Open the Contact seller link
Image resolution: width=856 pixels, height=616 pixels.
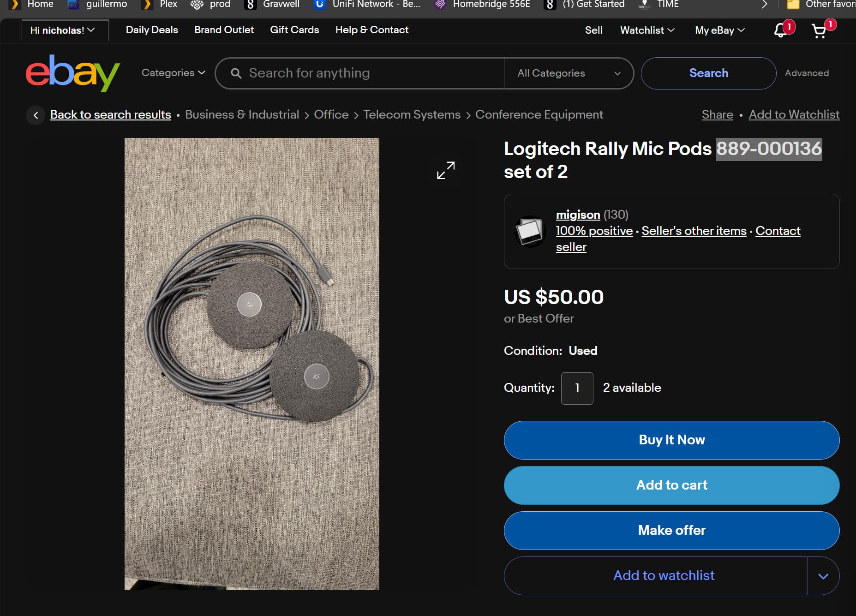778,231
